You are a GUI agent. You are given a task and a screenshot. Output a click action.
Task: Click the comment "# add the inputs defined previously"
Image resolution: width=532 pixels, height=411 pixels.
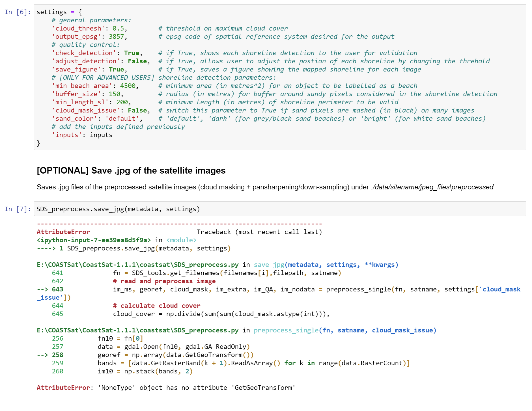click(118, 127)
